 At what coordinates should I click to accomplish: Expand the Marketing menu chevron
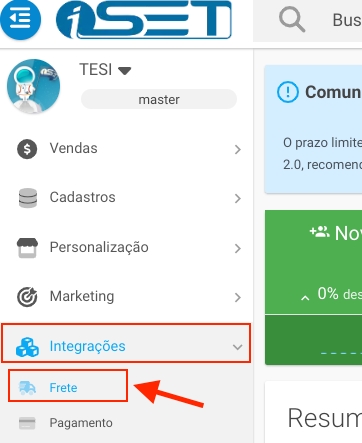click(238, 297)
